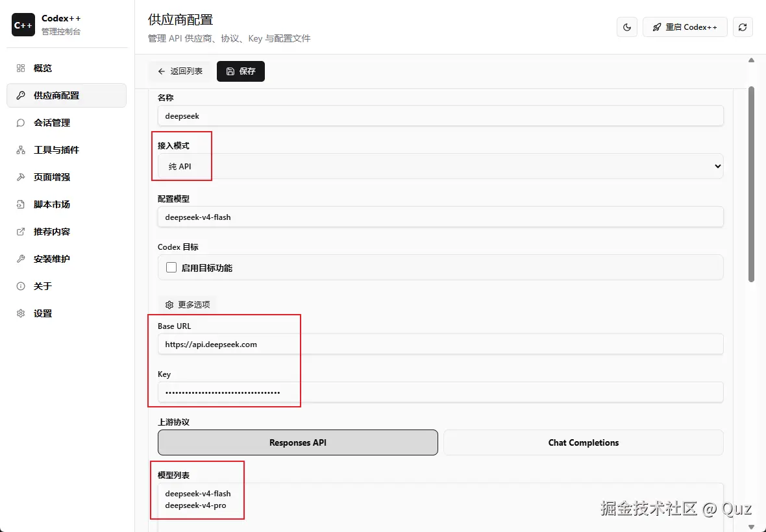Viewport: 766px width, 532px height.
Task: Click the 管理控制台 subtitle text
Action: (x=61, y=32)
